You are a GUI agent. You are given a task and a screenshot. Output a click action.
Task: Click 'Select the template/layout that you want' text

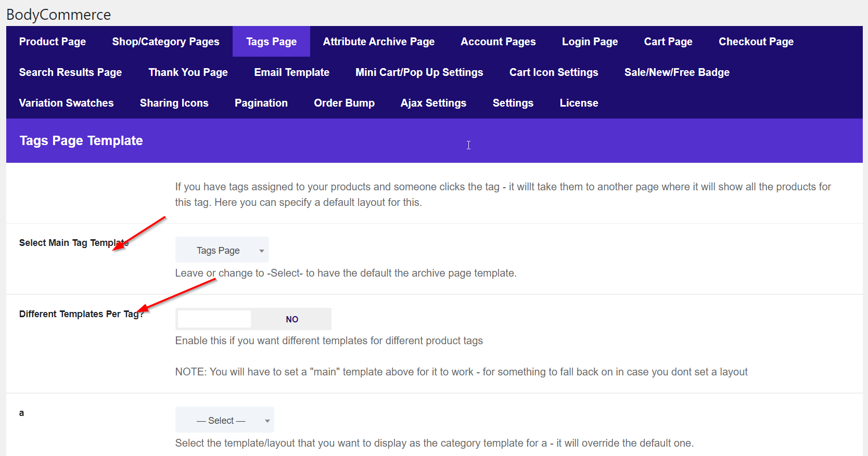coord(434,443)
